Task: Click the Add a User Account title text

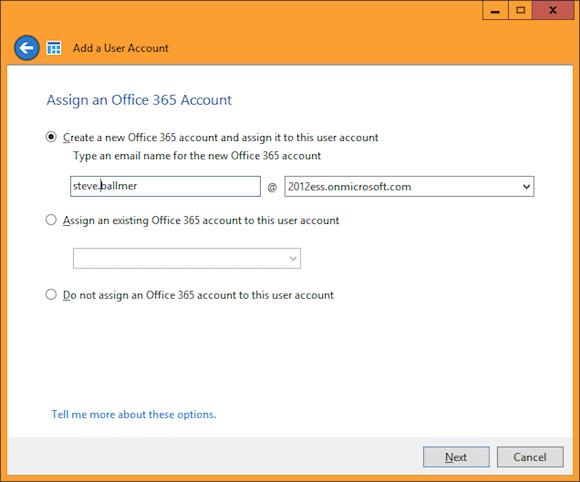Action: pos(121,48)
